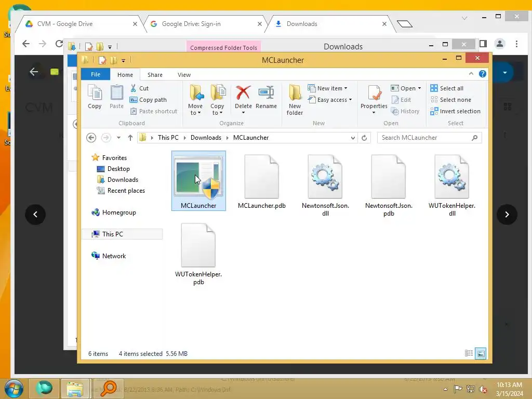Open the Delete options arrow

[x=243, y=113]
